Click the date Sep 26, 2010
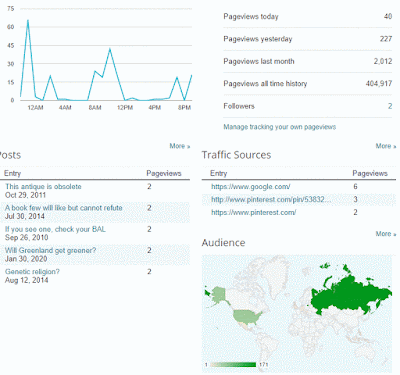 pos(26,238)
